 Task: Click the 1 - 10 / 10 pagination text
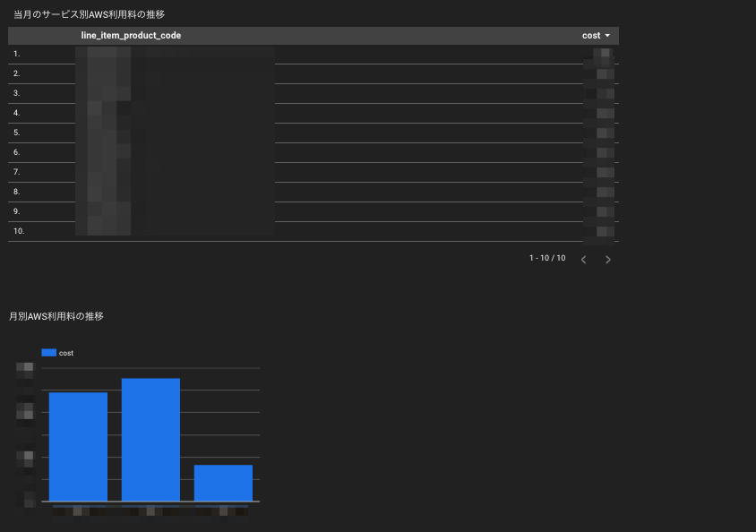tap(547, 258)
